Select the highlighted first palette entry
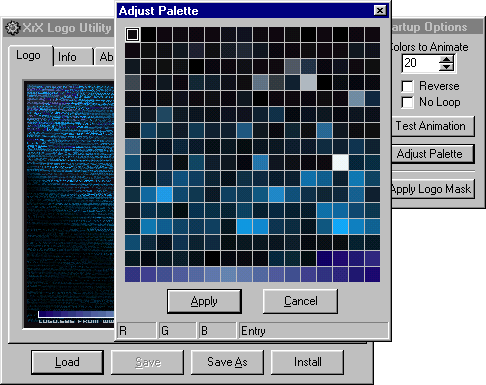 [132, 34]
